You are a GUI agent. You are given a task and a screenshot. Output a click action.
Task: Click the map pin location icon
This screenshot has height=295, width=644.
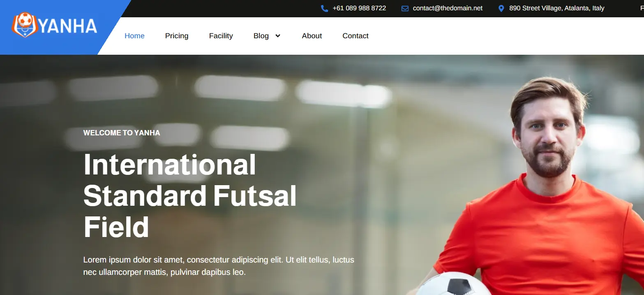[501, 8]
